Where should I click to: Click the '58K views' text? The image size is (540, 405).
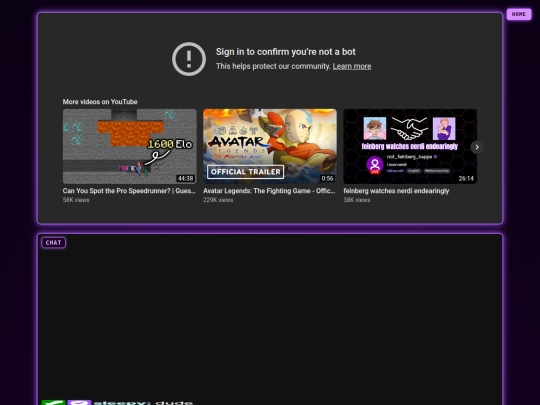(x=76, y=200)
